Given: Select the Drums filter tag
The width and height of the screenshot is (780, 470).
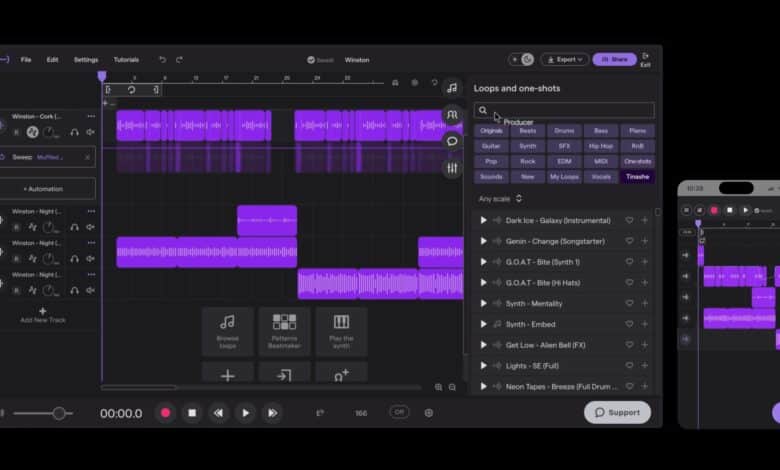Looking at the screenshot, I should 564,131.
